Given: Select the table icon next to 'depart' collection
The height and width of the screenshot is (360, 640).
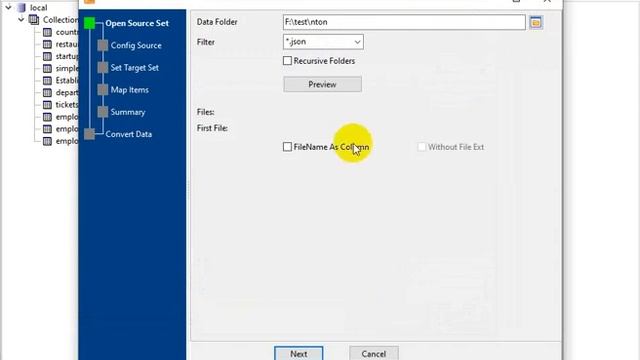Looking at the screenshot, I should pos(47,93).
